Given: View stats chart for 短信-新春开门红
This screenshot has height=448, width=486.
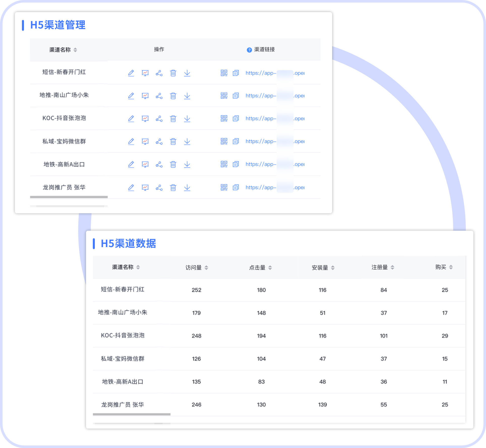Looking at the screenshot, I should click(145, 73).
